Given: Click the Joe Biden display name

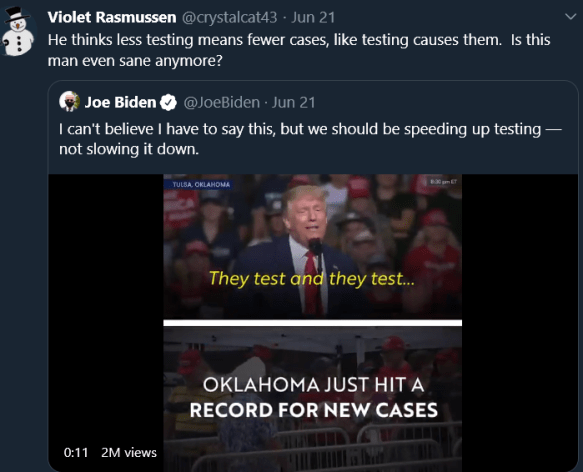Looking at the screenshot, I should click(120, 102).
